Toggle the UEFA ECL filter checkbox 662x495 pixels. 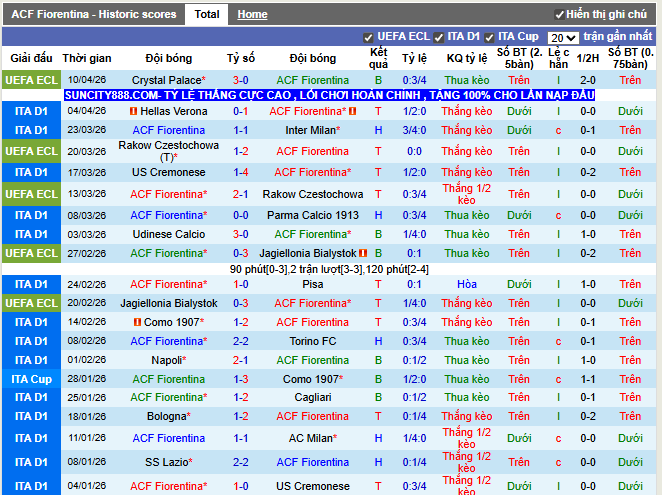[x=368, y=37]
